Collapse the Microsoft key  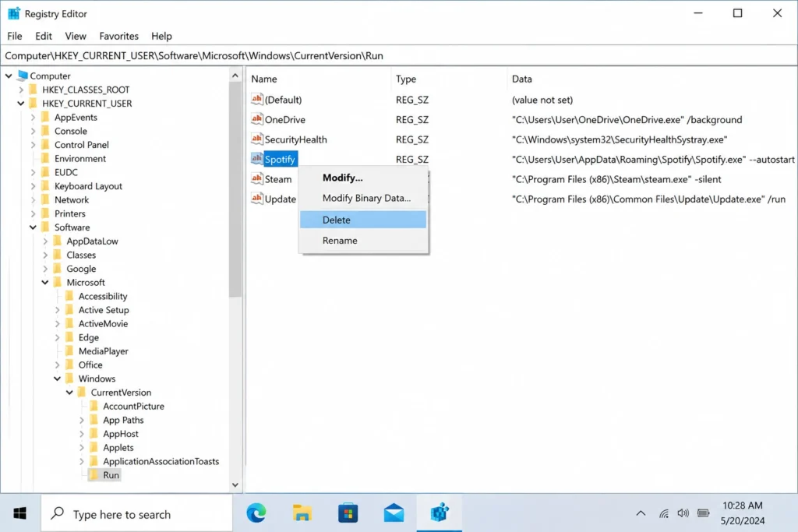45,282
